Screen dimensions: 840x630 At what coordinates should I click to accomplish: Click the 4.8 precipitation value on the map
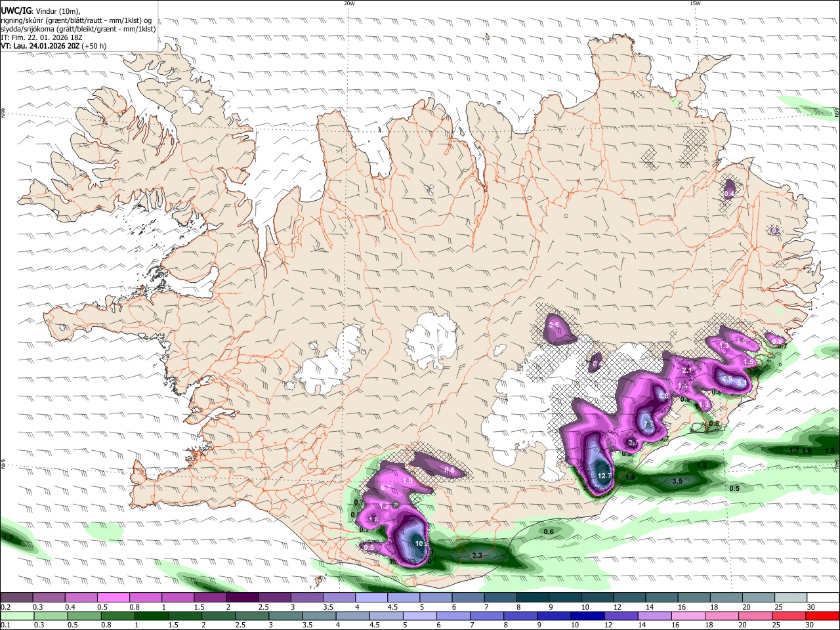pyautogui.click(x=663, y=396)
